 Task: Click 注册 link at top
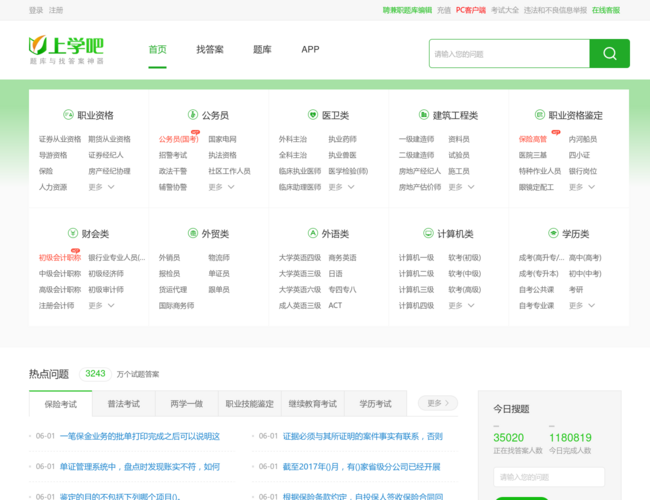[56, 10]
